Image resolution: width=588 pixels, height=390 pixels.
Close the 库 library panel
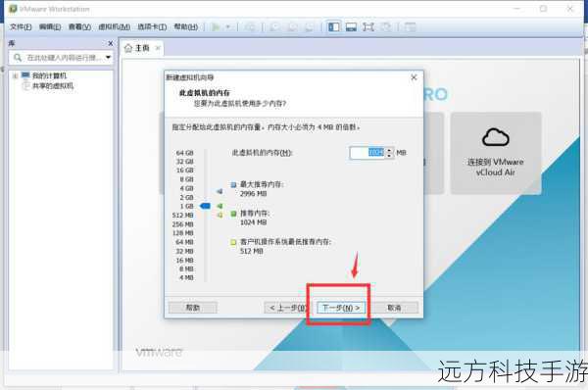tap(110, 43)
